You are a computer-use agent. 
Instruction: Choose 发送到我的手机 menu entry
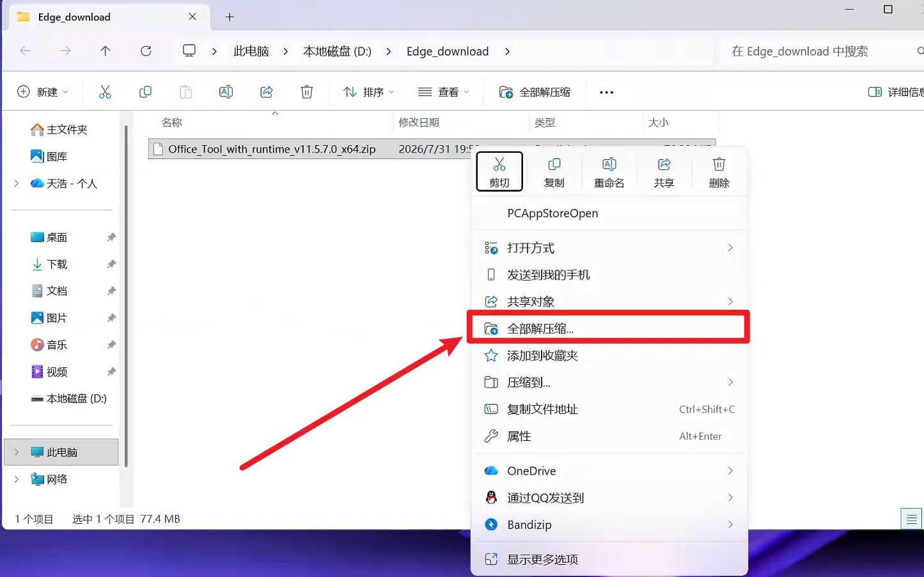(x=609, y=275)
